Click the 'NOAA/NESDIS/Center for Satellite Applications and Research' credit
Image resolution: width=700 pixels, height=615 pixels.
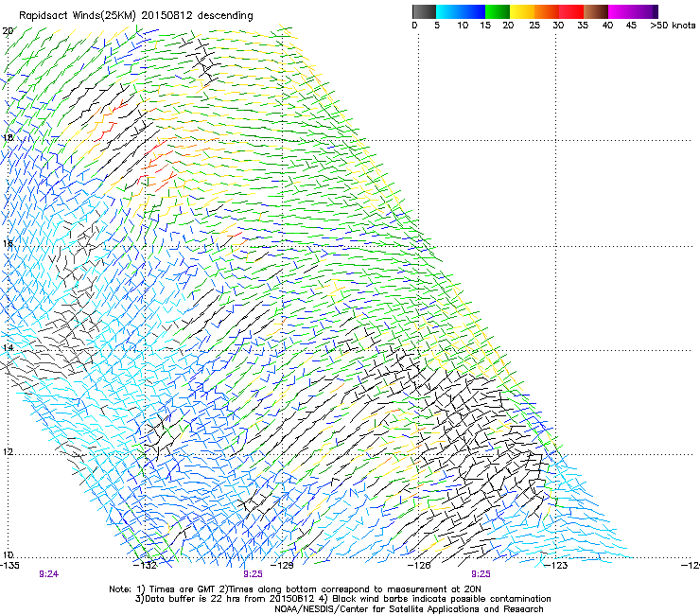pyautogui.click(x=409, y=609)
